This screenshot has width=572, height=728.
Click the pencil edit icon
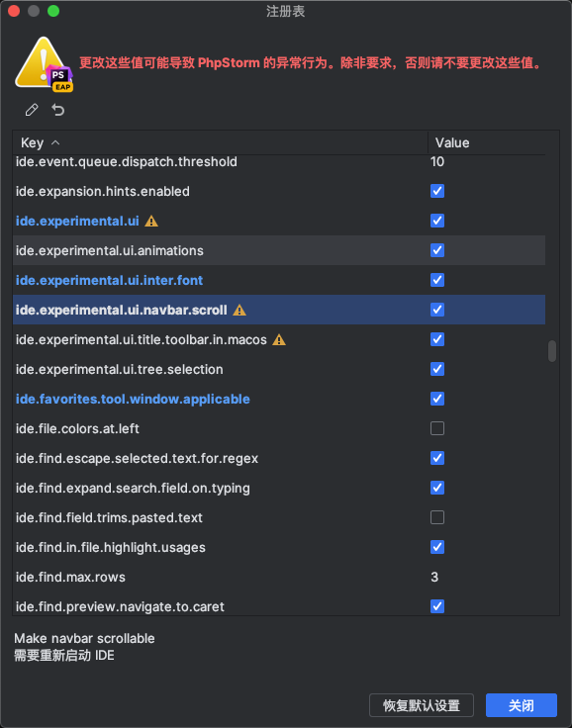(x=32, y=110)
